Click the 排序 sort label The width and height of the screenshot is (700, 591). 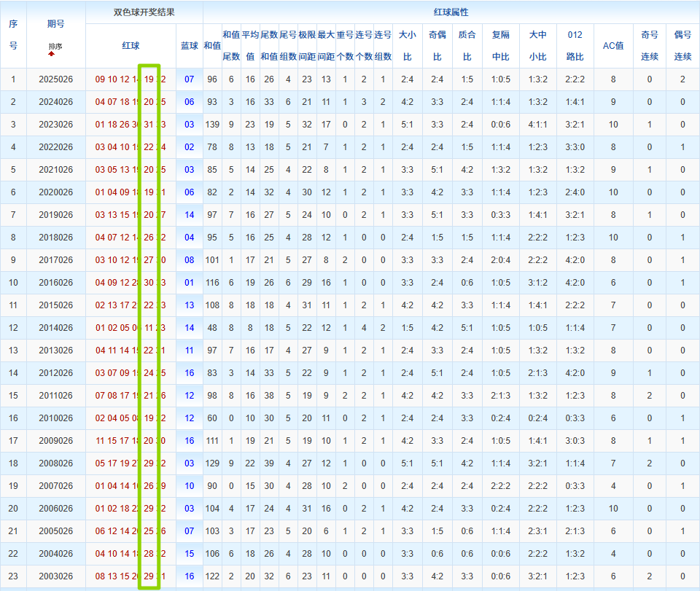(x=55, y=47)
